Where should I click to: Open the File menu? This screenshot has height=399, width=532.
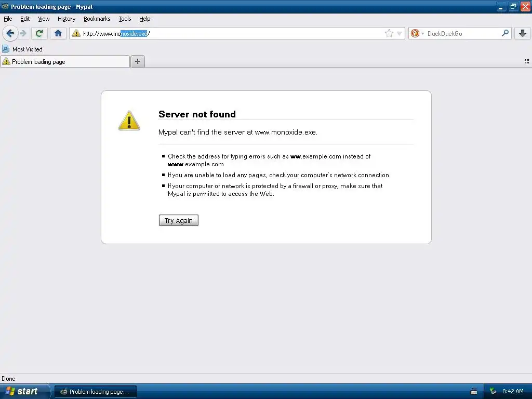click(8, 19)
